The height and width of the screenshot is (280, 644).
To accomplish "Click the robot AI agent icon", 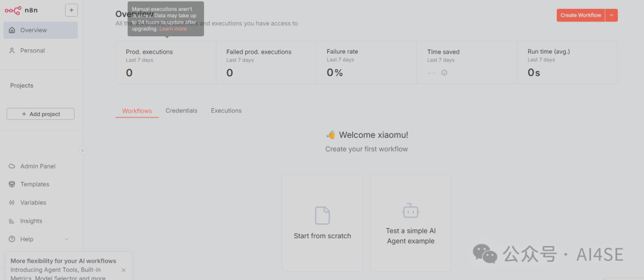I will click(x=411, y=211).
